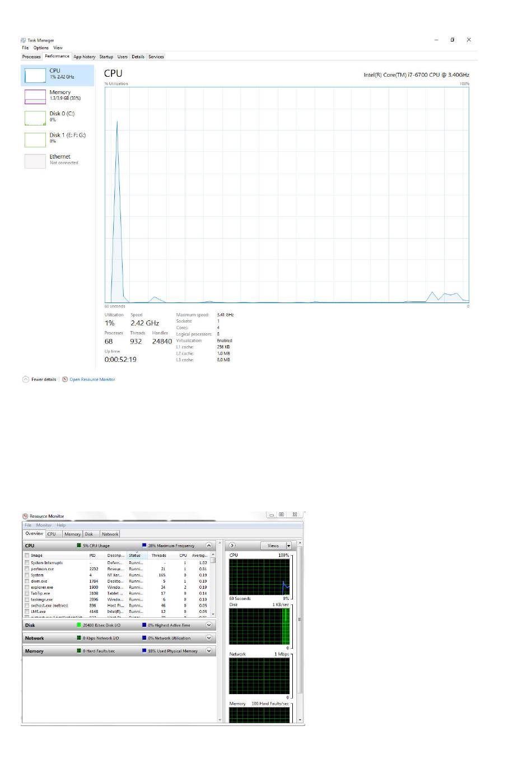532x777 pixels.
Task: Click the blue Maximum Frequency indicator square
Action: (144, 545)
